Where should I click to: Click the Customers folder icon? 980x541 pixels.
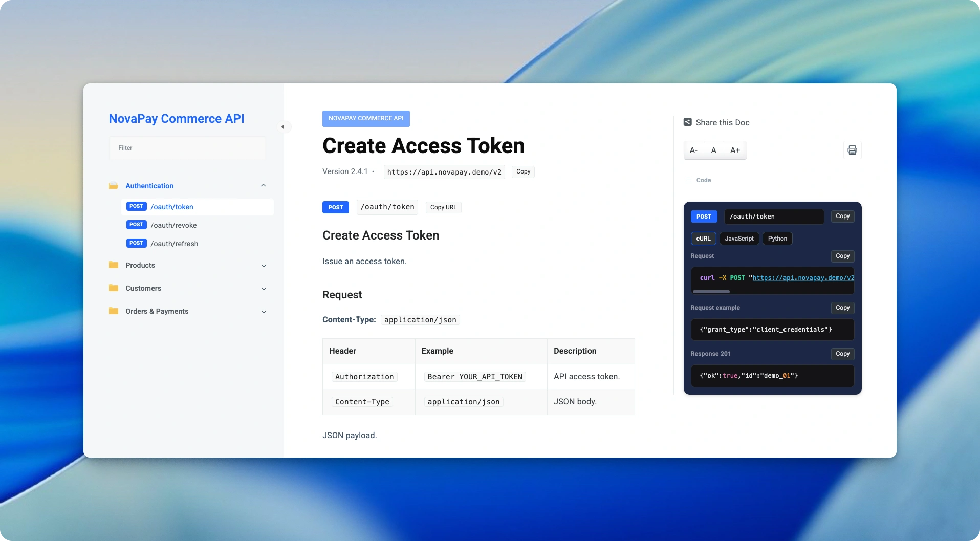coord(114,288)
